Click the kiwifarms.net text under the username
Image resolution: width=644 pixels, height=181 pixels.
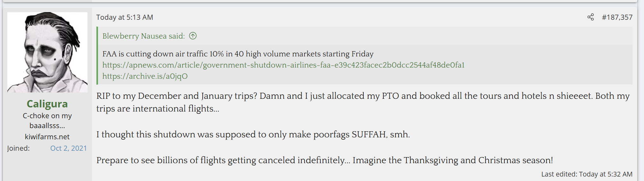47,137
